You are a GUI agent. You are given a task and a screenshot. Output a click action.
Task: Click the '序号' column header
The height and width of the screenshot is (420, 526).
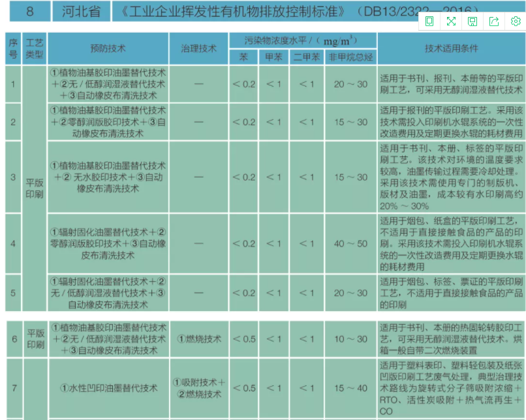pyautogui.click(x=13, y=49)
